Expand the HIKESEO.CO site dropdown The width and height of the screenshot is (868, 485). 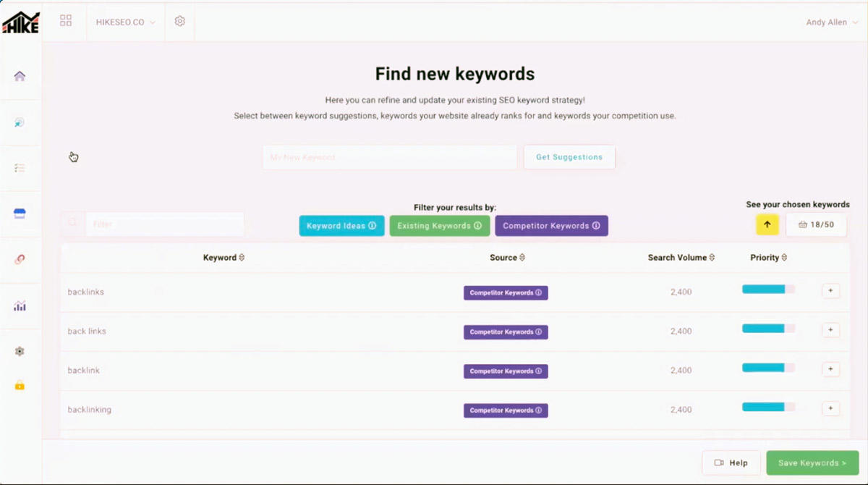click(125, 22)
